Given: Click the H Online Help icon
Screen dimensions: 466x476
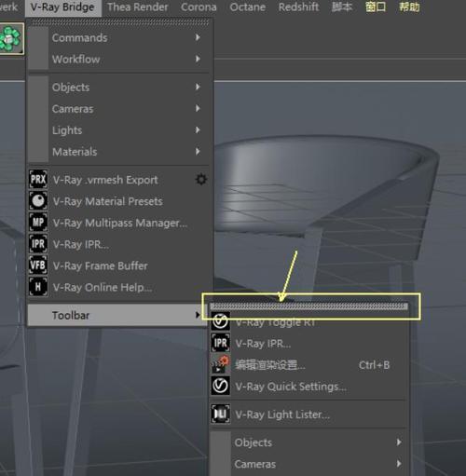Looking at the screenshot, I should click(38, 287).
